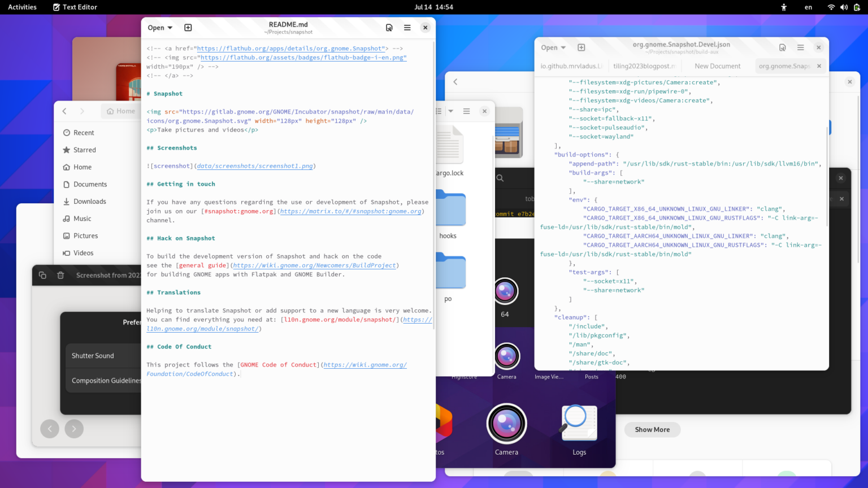The height and width of the screenshot is (488, 868).
Task: Click the "--socket=wayland" line
Action: click(601, 137)
